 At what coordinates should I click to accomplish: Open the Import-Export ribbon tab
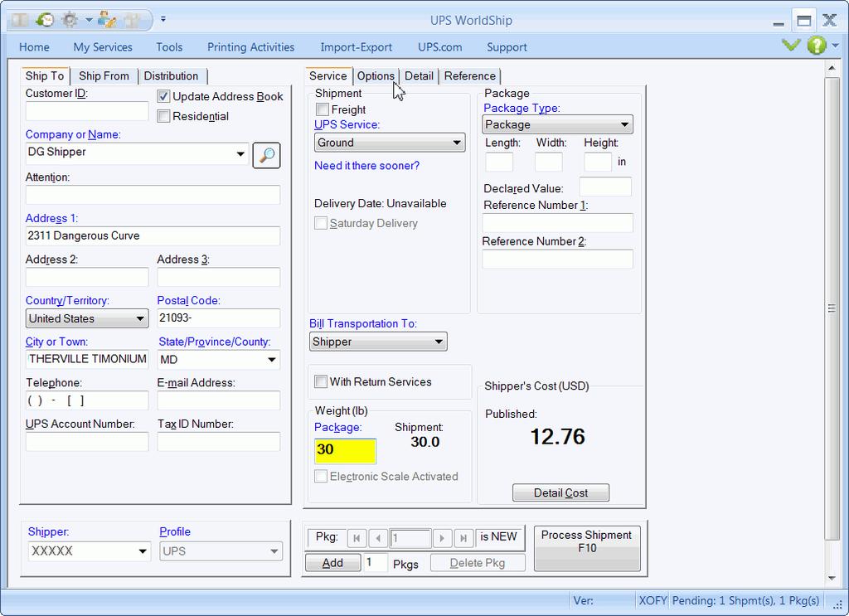[x=357, y=47]
